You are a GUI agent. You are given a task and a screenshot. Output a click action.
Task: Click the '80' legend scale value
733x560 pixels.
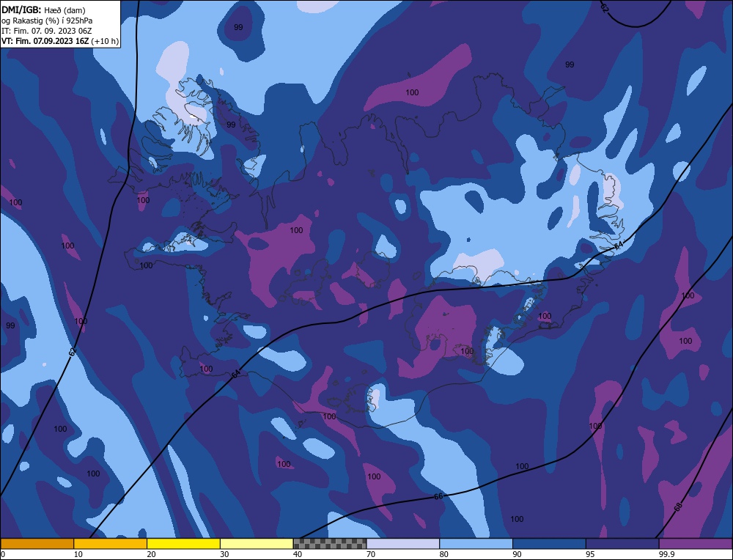(x=443, y=554)
